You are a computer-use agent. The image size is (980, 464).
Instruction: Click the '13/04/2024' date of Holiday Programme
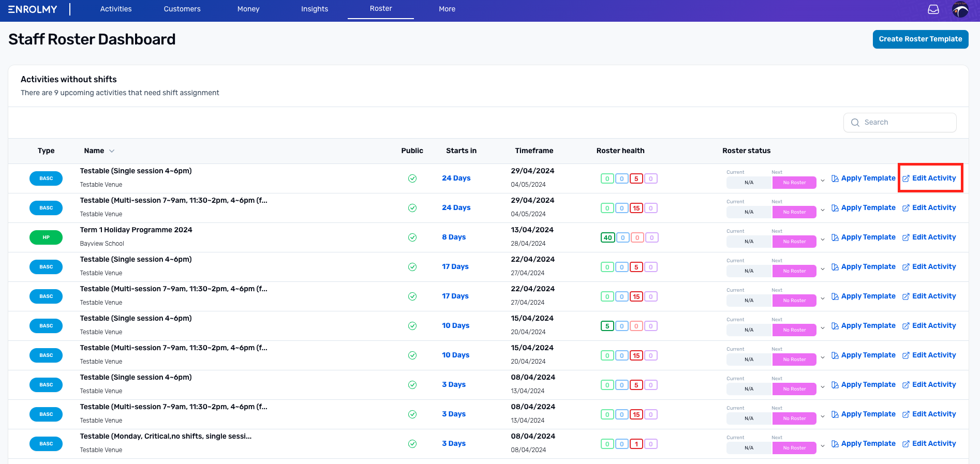tap(532, 230)
